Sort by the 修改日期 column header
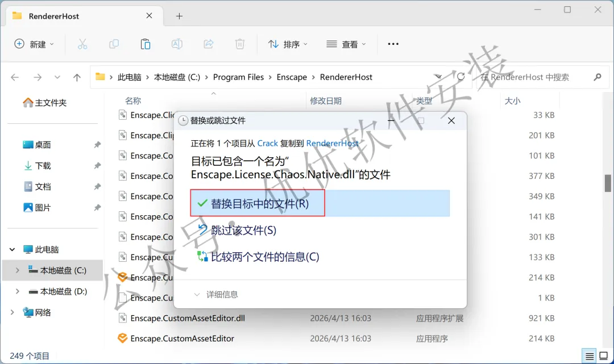This screenshot has width=614, height=364. (x=325, y=101)
